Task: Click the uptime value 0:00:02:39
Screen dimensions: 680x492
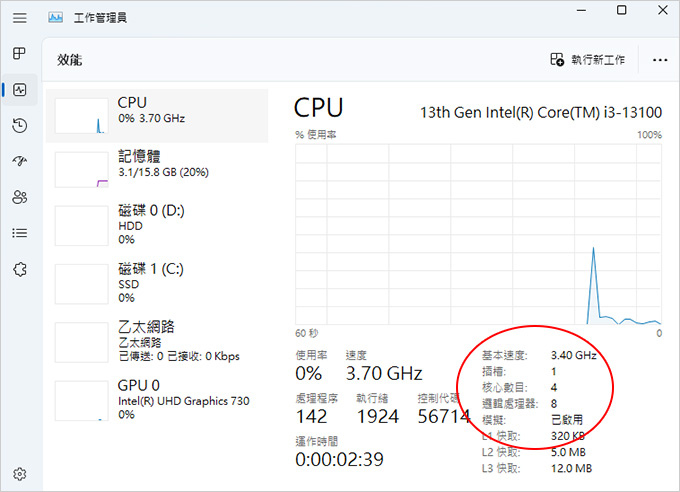Action: [x=340, y=459]
